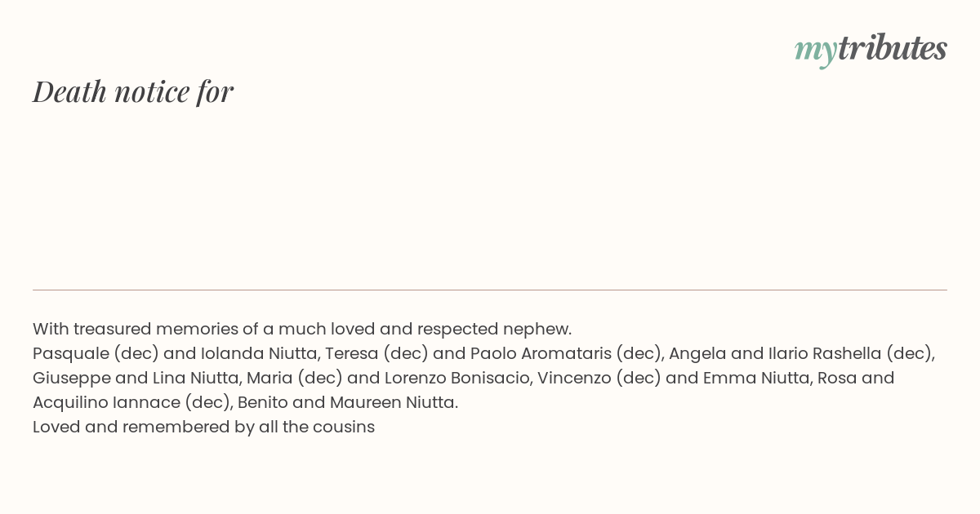Image resolution: width=980 pixels, height=514 pixels.
Task: Click the name Pasquale (dec)
Action: 96,354
